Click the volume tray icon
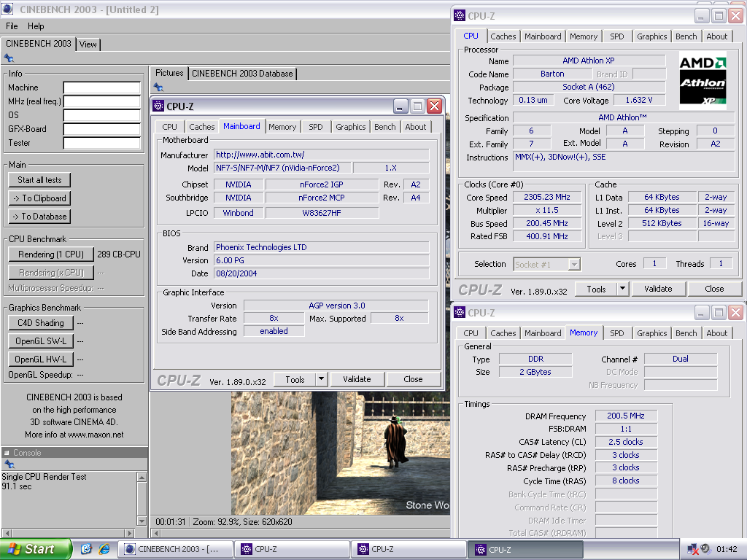This screenshot has width=747, height=560. click(x=705, y=549)
